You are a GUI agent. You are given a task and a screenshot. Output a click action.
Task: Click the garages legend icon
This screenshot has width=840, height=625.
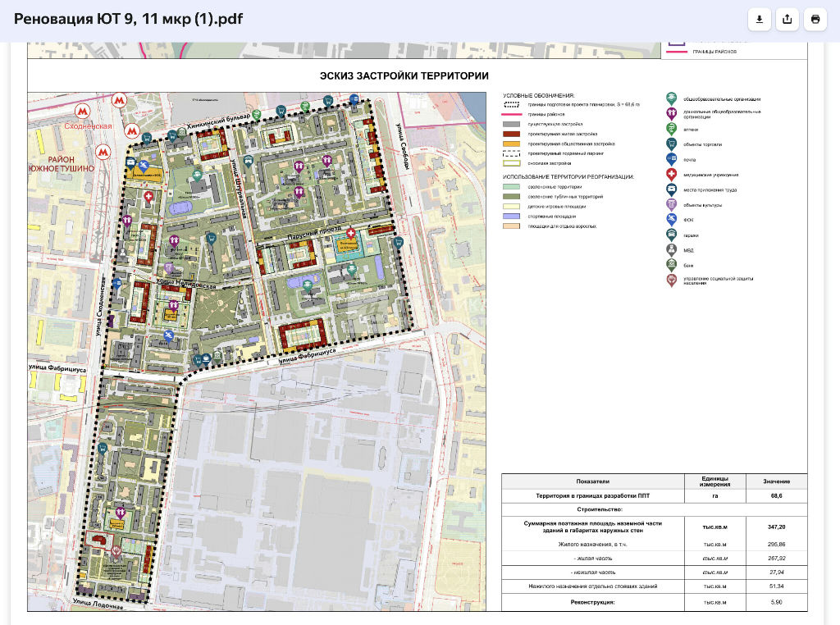coord(672,235)
